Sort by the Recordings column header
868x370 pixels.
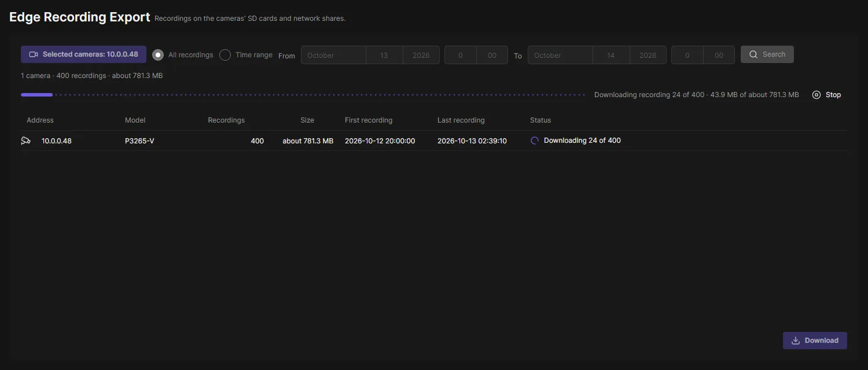(x=226, y=120)
